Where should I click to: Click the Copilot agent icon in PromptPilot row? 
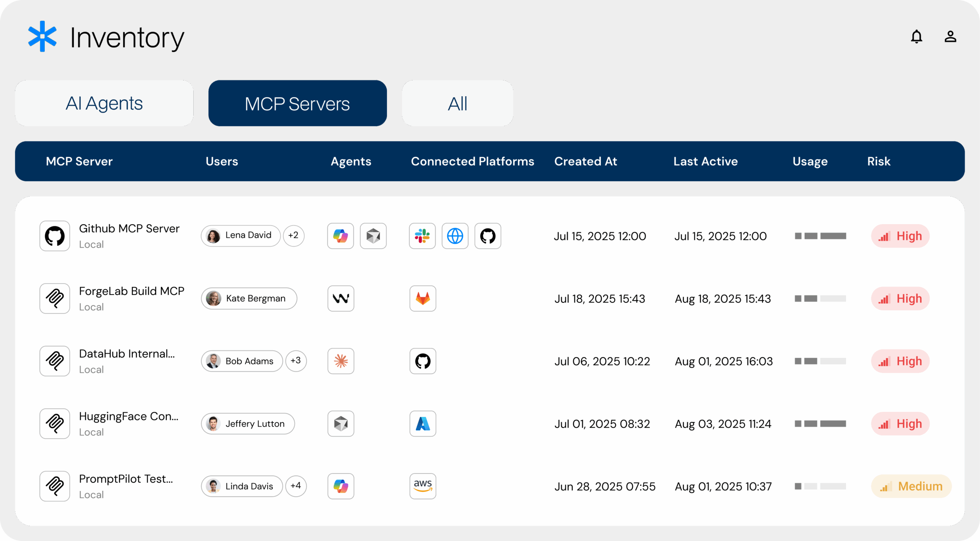click(341, 486)
